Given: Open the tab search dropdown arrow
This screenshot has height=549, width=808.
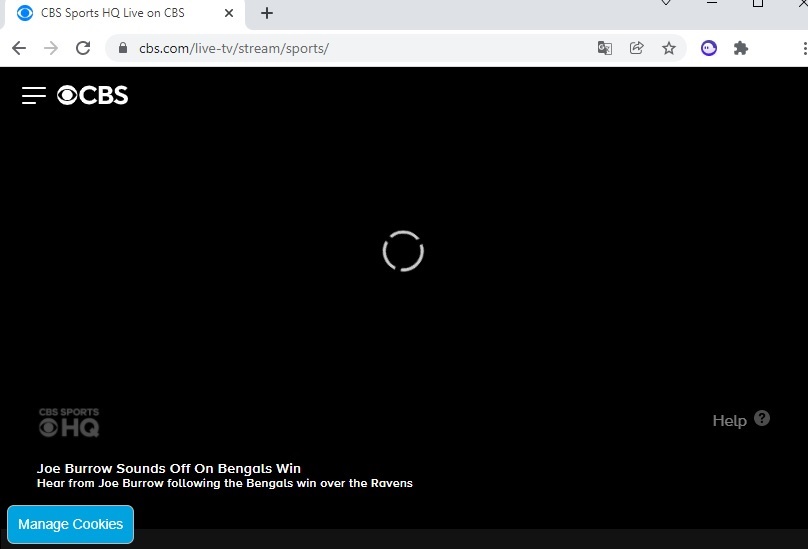Looking at the screenshot, I should point(666,3).
